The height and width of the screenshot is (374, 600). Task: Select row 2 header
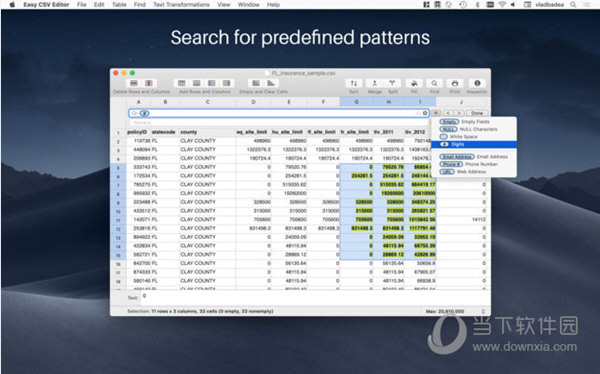pos(118,141)
